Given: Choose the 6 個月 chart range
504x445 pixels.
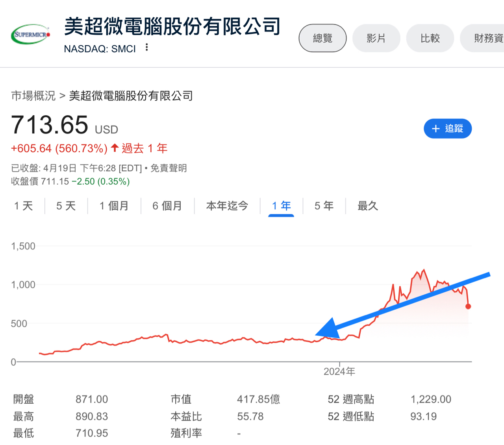Looking at the screenshot, I should click(167, 206).
